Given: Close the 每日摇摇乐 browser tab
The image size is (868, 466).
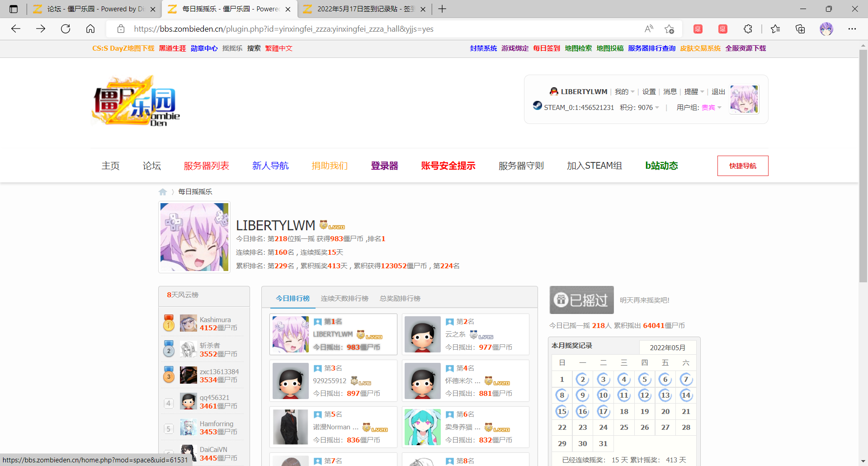Looking at the screenshot, I should pos(288,9).
